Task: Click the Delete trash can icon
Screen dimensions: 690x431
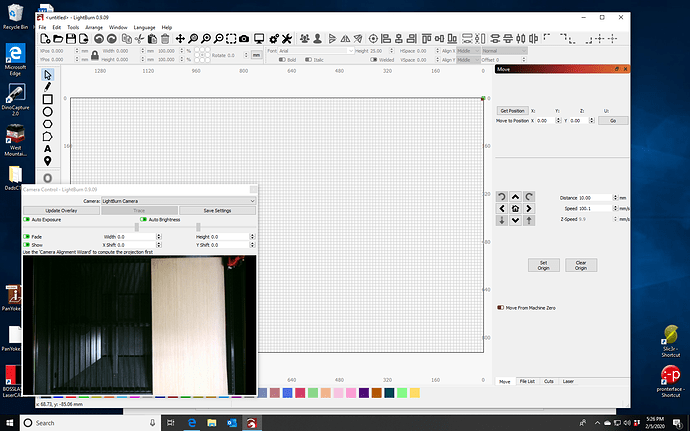Action: pyautogui.click(x=164, y=38)
